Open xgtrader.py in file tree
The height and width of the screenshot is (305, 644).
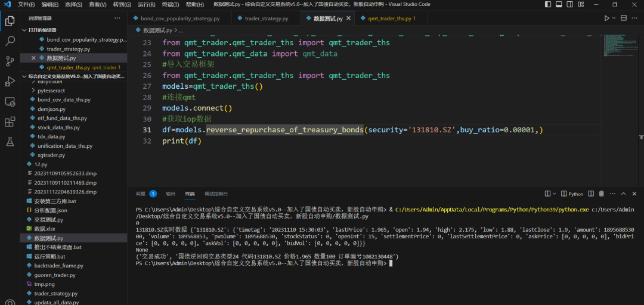51,155
